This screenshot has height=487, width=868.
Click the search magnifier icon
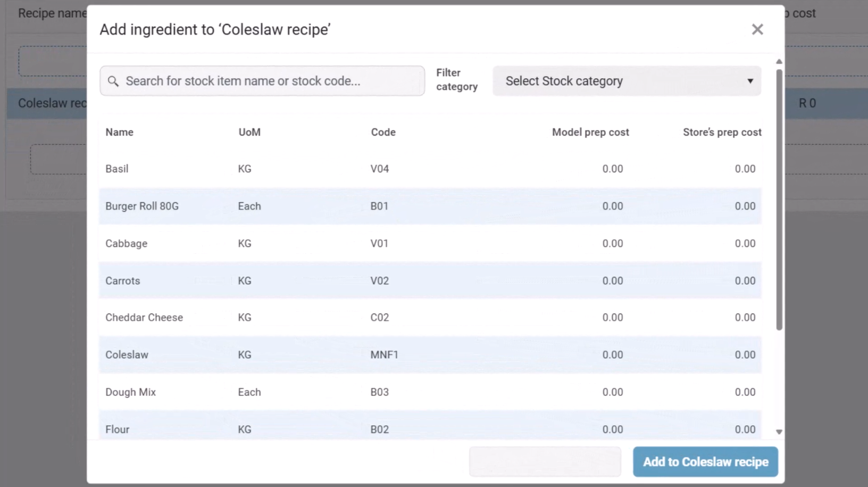[x=113, y=81]
